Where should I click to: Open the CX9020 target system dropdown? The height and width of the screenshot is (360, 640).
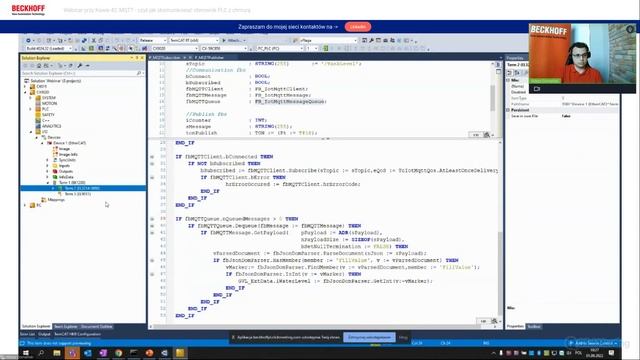click(175, 49)
